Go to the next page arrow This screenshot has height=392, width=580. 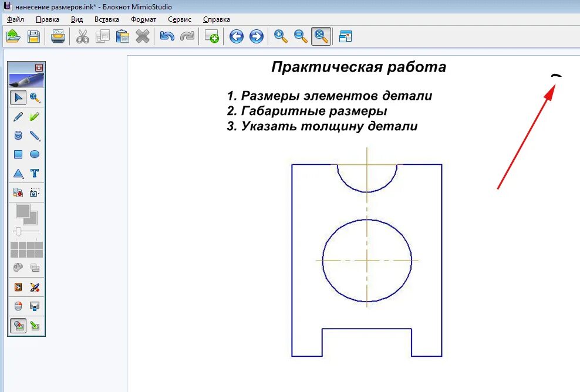click(257, 36)
